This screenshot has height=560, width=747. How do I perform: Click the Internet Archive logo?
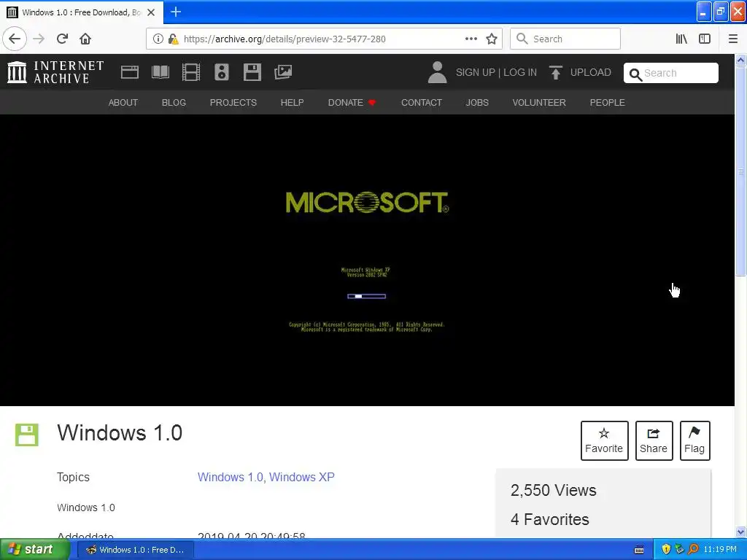55,72
